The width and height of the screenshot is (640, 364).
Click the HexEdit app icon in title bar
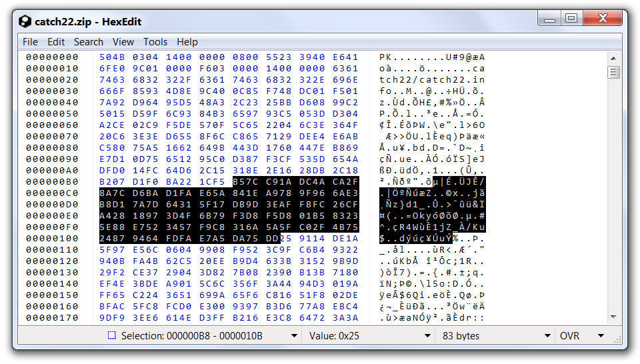[24, 21]
